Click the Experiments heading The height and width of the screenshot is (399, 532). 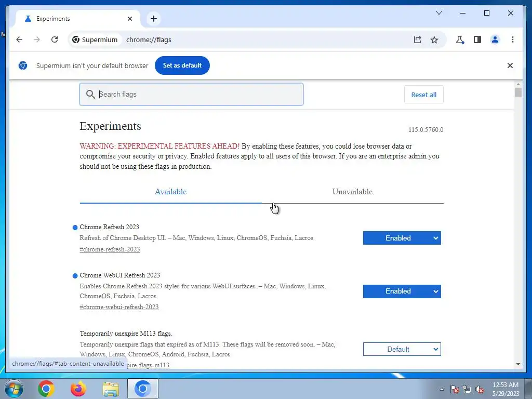[110, 126]
